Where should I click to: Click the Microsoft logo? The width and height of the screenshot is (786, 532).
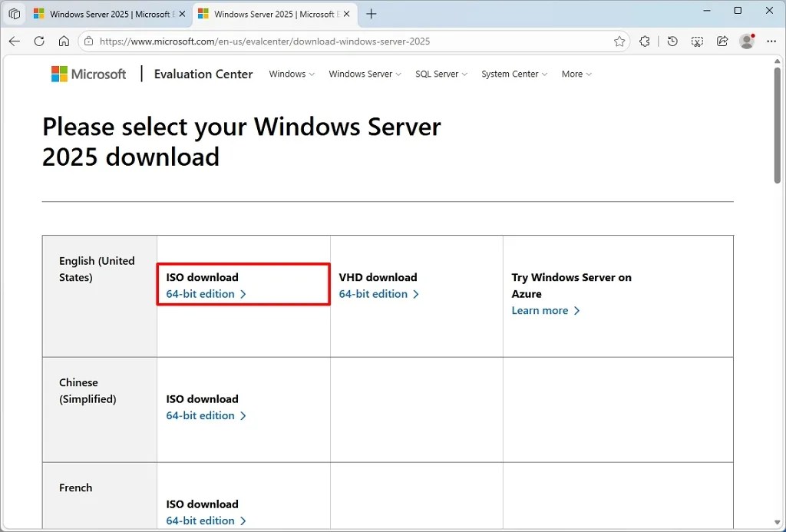tap(89, 74)
